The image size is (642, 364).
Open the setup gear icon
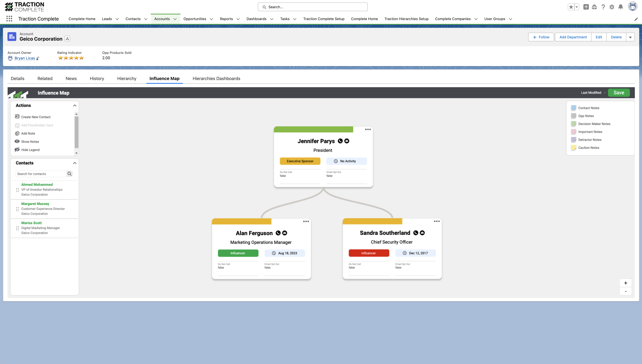coord(612,7)
